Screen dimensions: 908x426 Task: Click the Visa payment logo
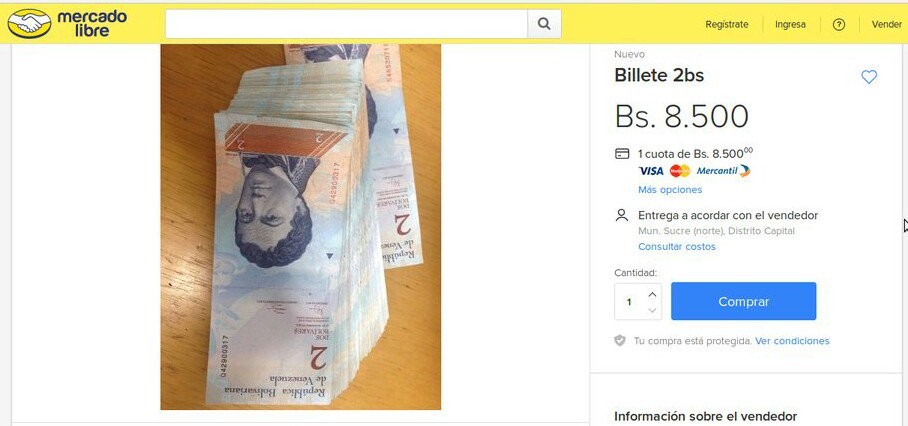coord(651,171)
